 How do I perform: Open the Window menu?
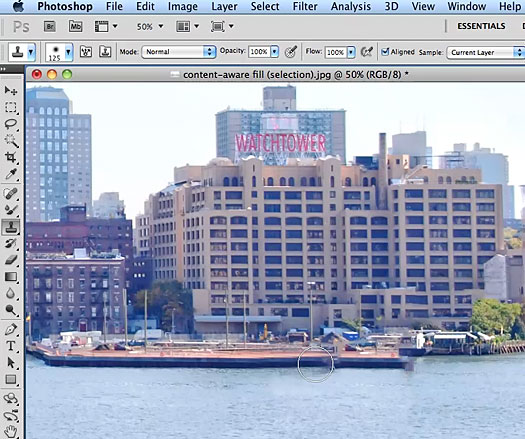(x=466, y=6)
